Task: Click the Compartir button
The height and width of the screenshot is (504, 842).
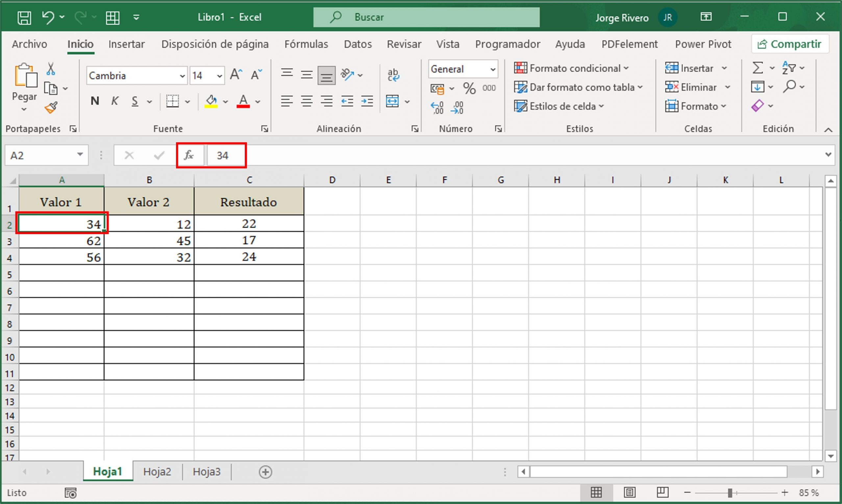Action: click(790, 44)
